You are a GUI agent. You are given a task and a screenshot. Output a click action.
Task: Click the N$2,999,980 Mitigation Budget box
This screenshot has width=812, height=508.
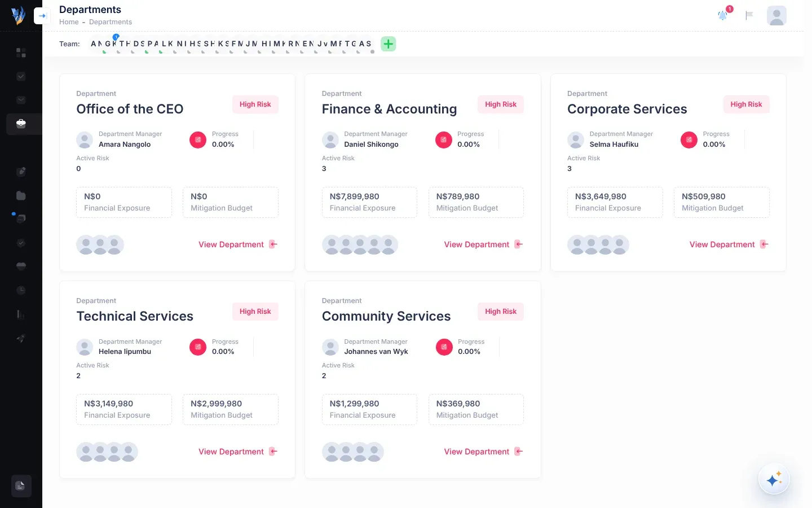tap(231, 409)
